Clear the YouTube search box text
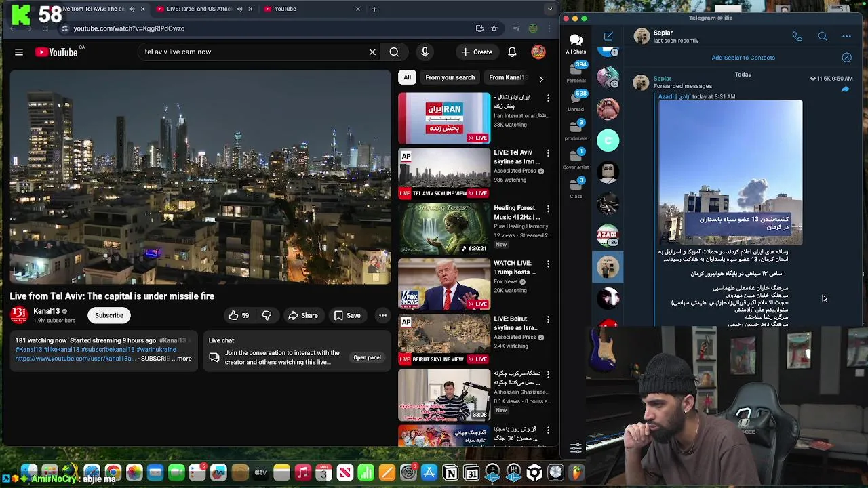Viewport: 868px width, 488px height. click(x=372, y=52)
